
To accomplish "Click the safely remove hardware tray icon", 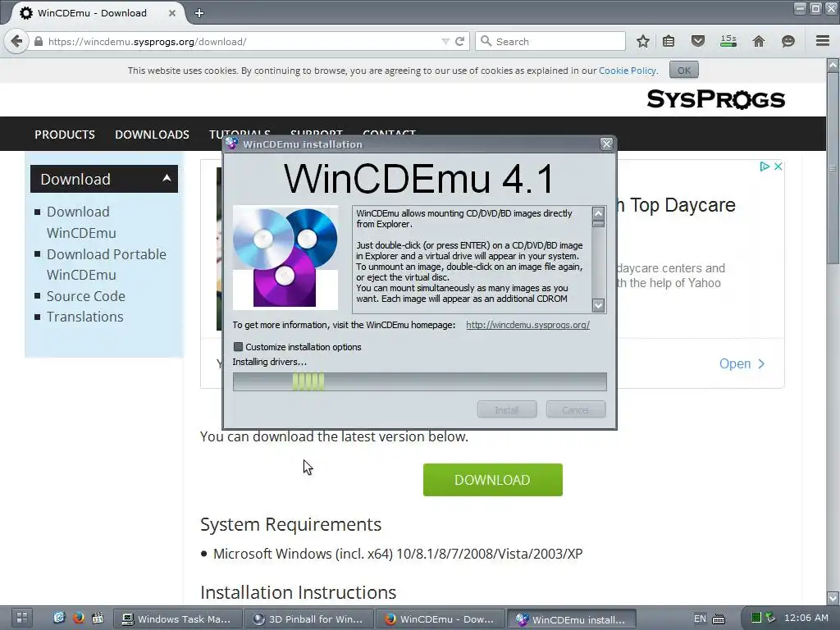I will click(770, 618).
